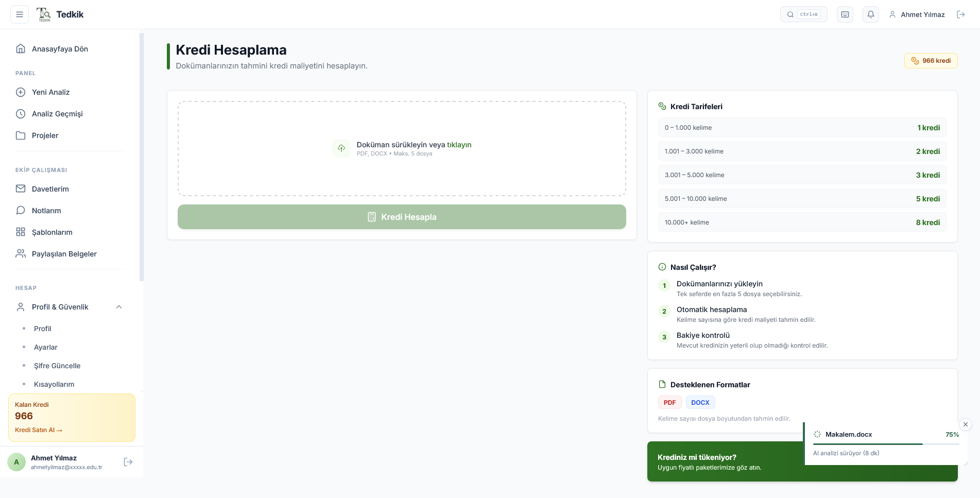Open the search box with Ctrl+K
980x498 pixels.
point(803,14)
